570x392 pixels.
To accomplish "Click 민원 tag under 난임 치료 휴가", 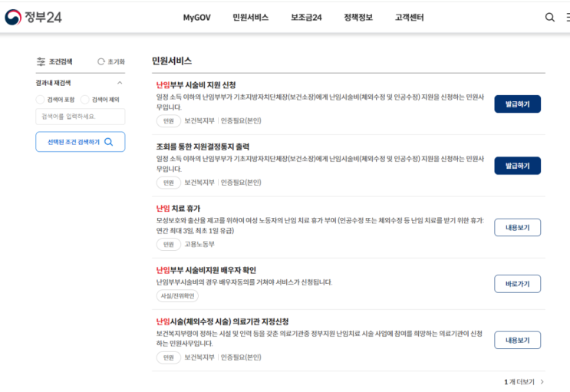I will click(x=169, y=245).
